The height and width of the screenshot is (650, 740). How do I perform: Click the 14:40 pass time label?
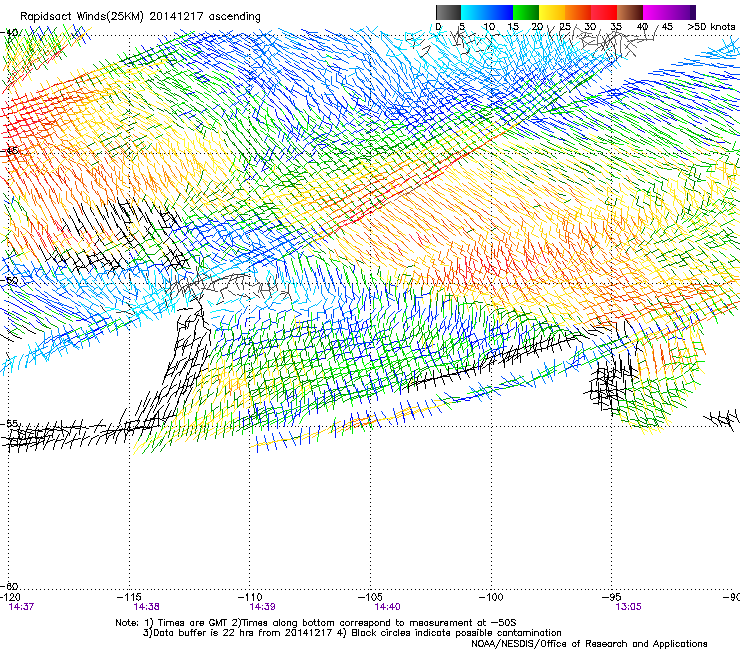click(387, 607)
